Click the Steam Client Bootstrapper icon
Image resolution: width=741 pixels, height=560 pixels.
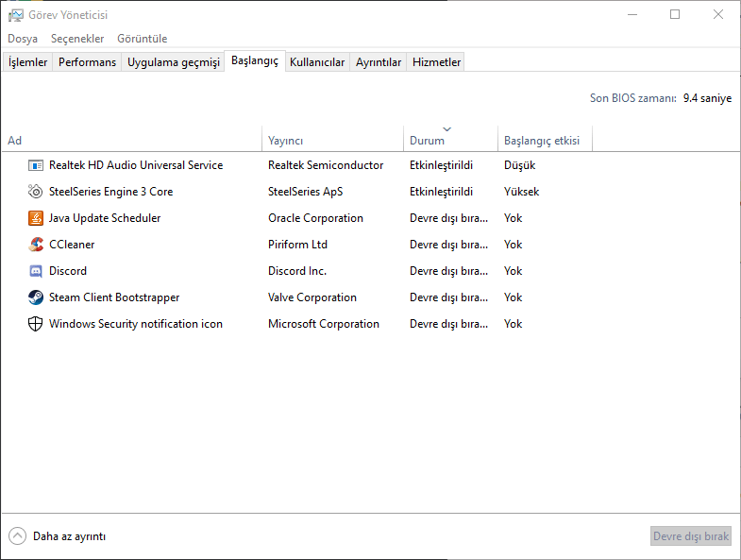point(36,297)
